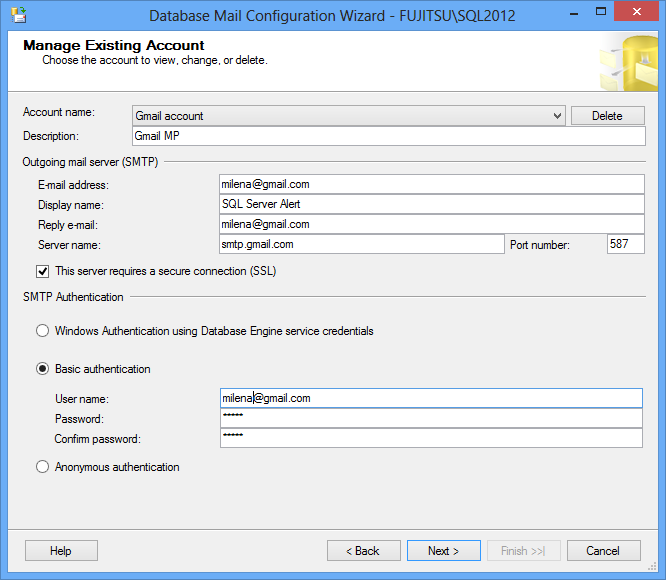This screenshot has width=666, height=580.
Task: Choose Anonymous authentication option
Action: tap(43, 467)
